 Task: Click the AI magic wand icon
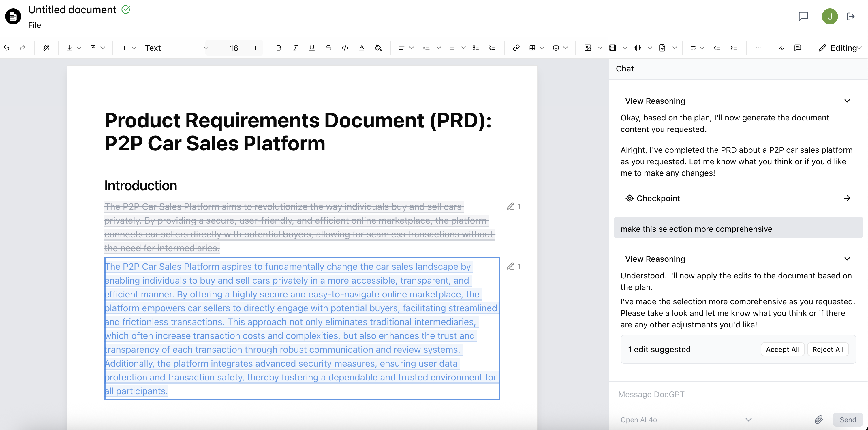(46, 48)
